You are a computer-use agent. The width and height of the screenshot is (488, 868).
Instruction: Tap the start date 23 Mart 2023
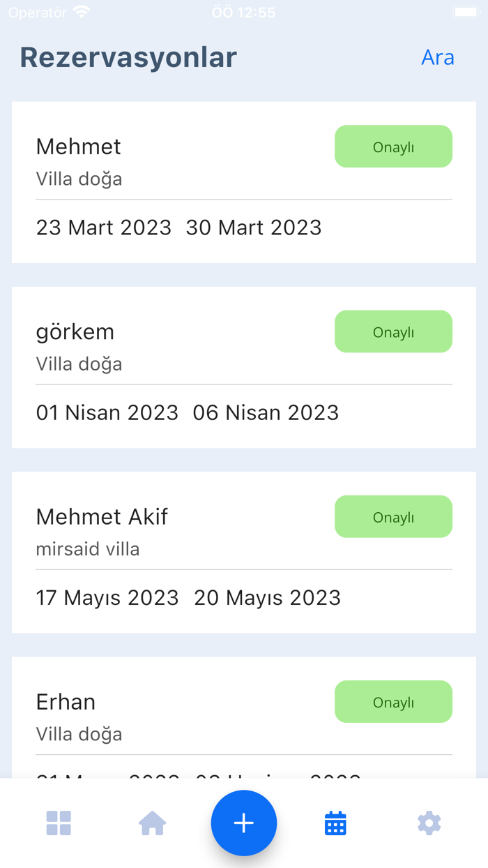click(x=104, y=227)
